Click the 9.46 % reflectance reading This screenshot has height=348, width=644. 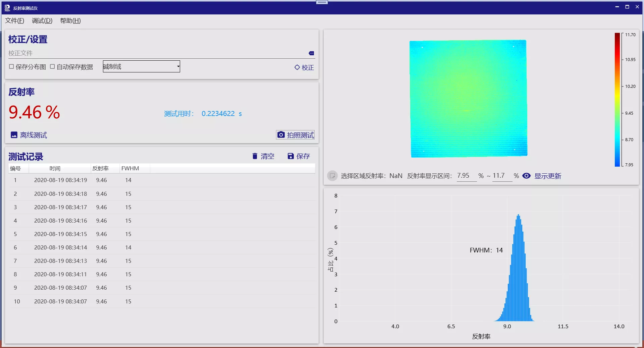34,112
